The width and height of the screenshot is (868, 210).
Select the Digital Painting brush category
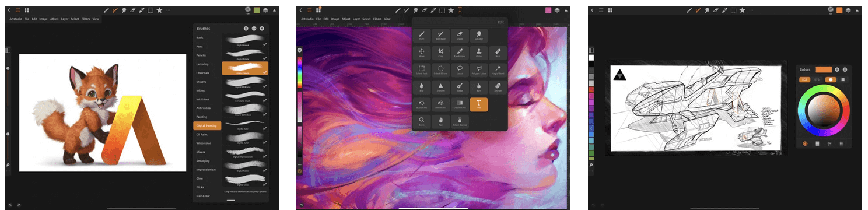point(207,125)
